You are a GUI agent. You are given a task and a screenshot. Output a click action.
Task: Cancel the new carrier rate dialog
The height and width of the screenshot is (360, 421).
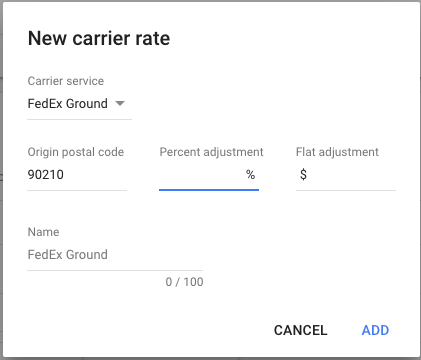click(x=301, y=330)
